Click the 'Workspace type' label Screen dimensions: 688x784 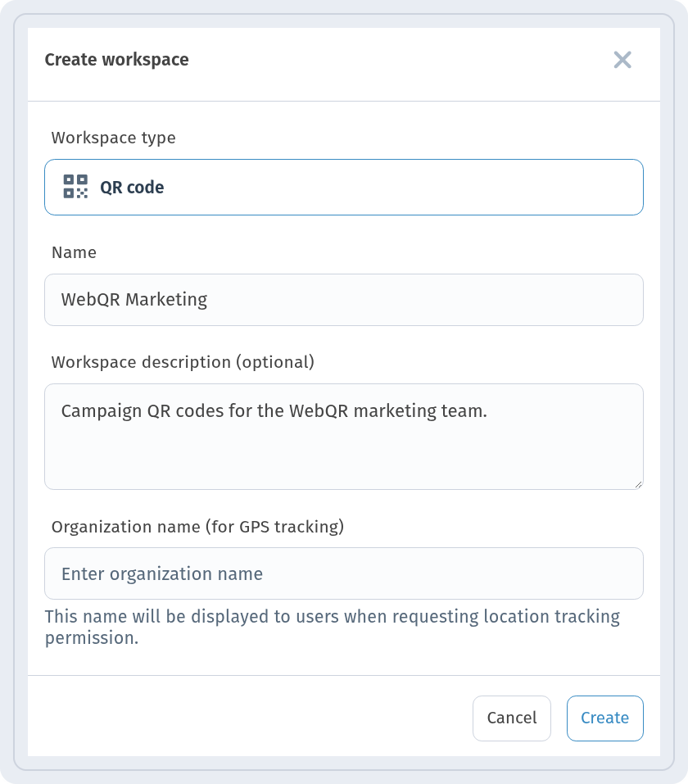[114, 138]
